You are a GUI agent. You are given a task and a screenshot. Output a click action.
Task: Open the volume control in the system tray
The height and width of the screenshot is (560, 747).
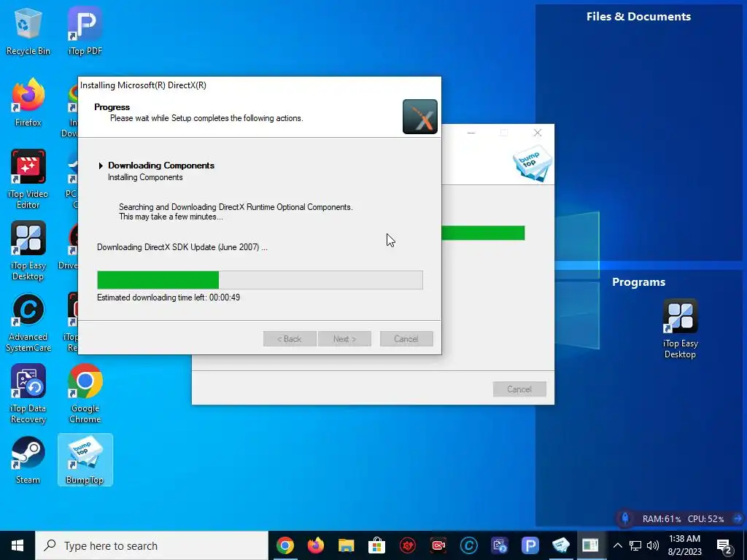point(653,545)
